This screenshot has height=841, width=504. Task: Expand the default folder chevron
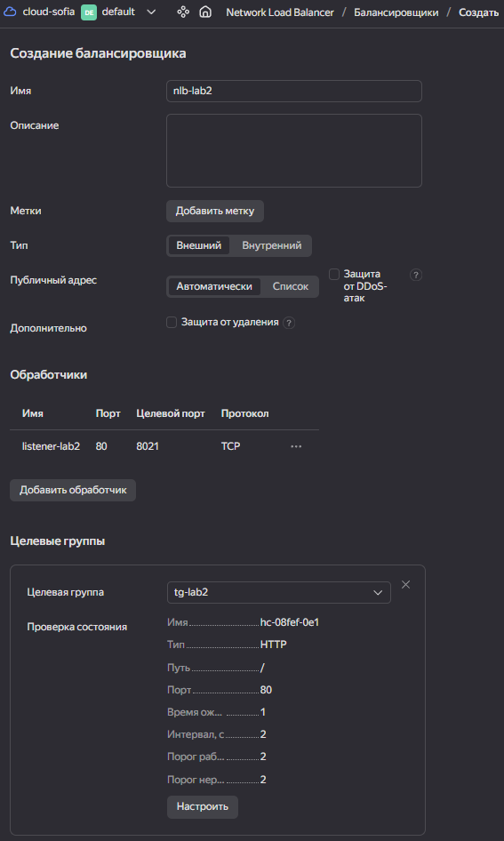point(151,12)
